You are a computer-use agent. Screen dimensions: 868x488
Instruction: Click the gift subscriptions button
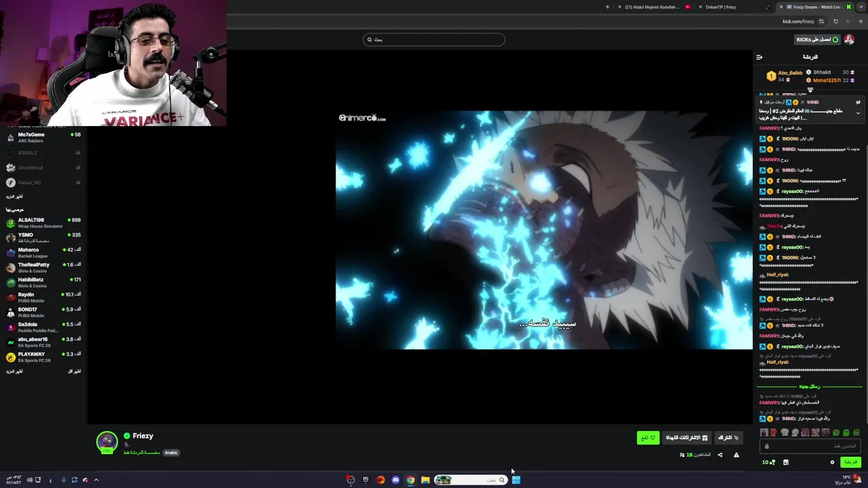tap(687, 438)
